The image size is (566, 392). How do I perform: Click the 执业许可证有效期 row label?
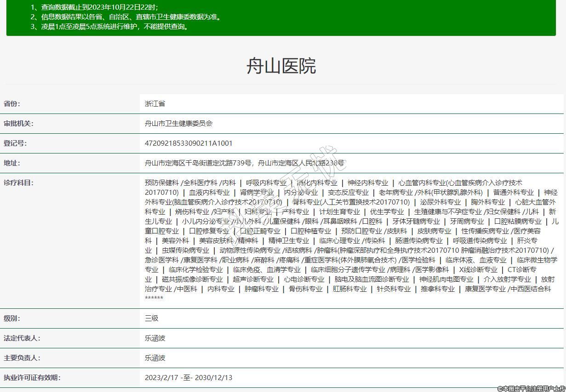click(x=32, y=378)
